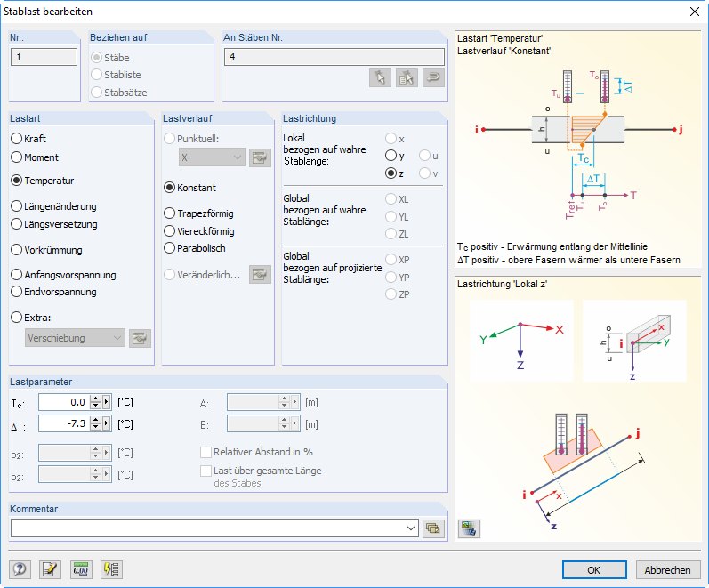Click the ΔT value input field
Image resolution: width=709 pixels, height=588 pixels.
click(x=64, y=423)
